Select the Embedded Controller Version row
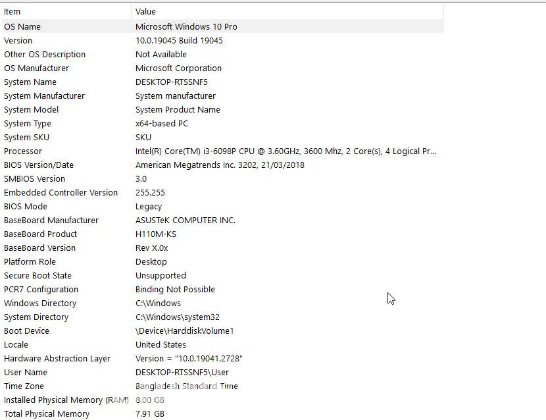Viewport: 546px width, 420px height. pyautogui.click(x=61, y=193)
